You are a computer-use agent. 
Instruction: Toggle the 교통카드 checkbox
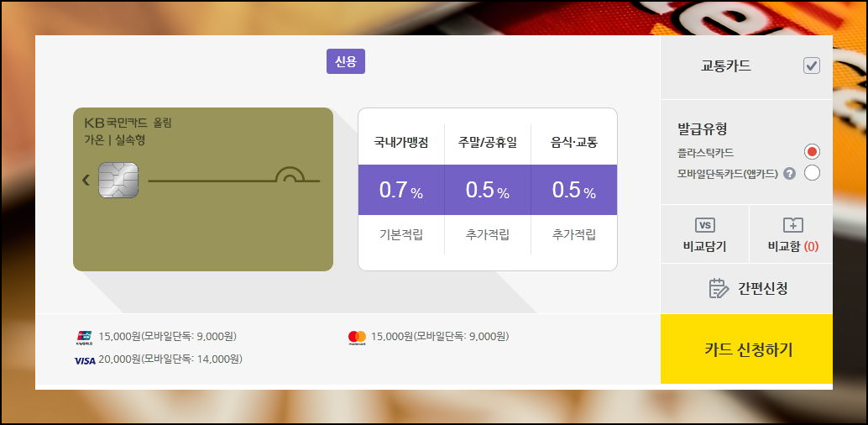(x=812, y=66)
